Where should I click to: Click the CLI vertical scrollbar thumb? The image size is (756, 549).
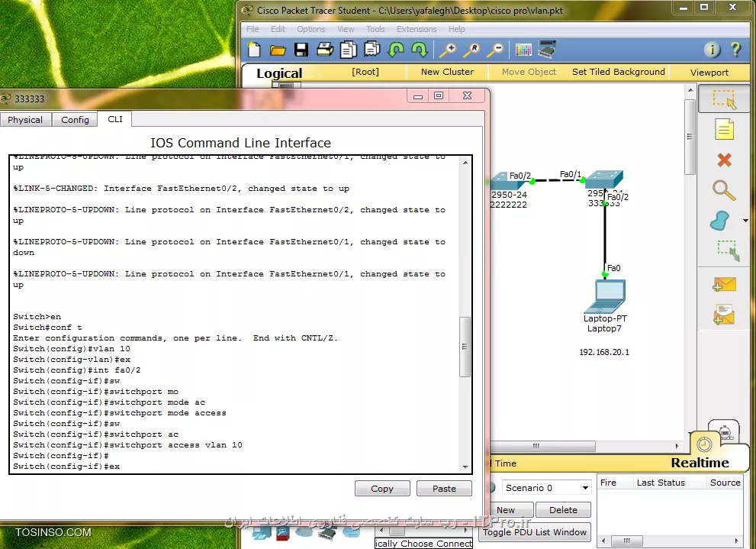tap(465, 347)
